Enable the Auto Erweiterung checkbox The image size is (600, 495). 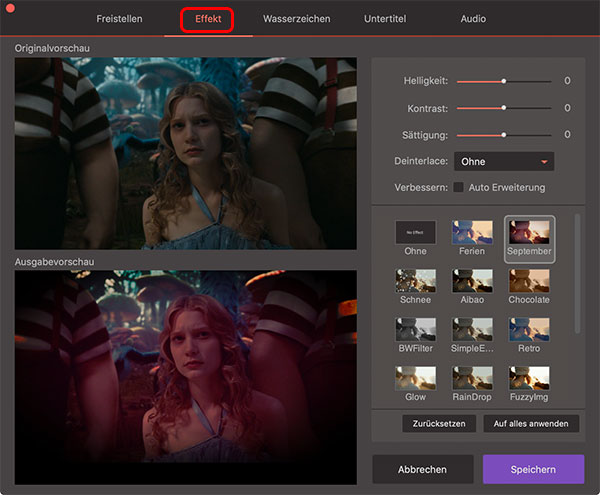click(458, 187)
